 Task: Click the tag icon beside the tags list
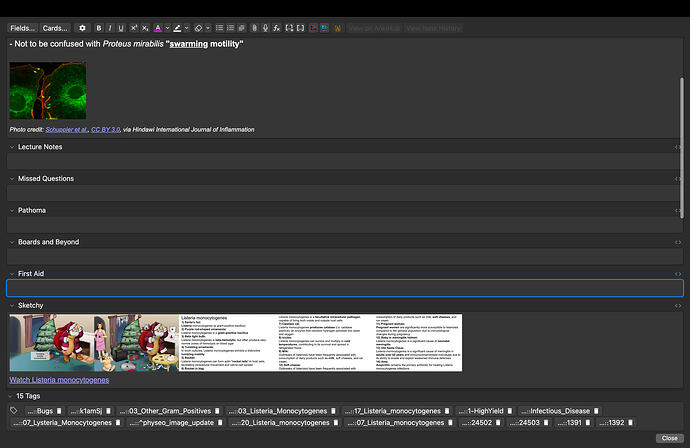point(14,411)
